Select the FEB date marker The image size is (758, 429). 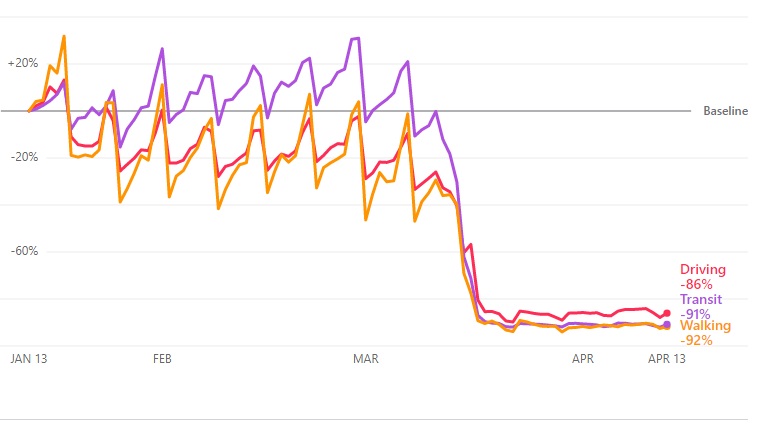tap(162, 358)
